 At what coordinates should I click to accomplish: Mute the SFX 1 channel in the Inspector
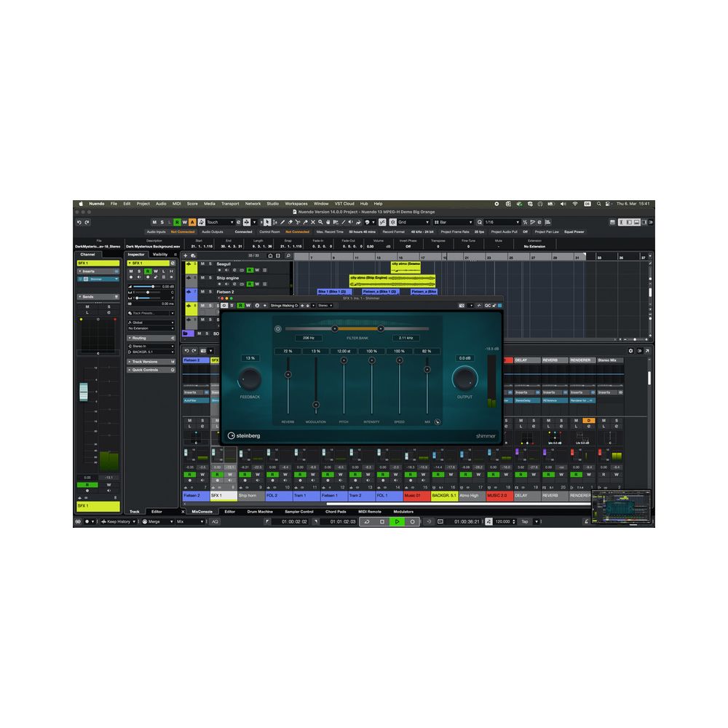(x=131, y=272)
